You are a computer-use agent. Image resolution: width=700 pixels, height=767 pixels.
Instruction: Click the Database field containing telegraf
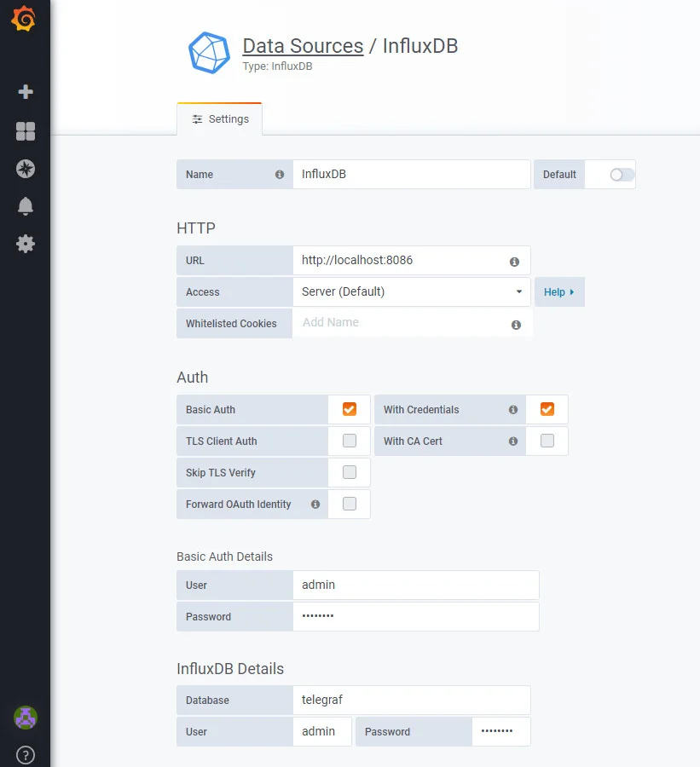coord(412,700)
